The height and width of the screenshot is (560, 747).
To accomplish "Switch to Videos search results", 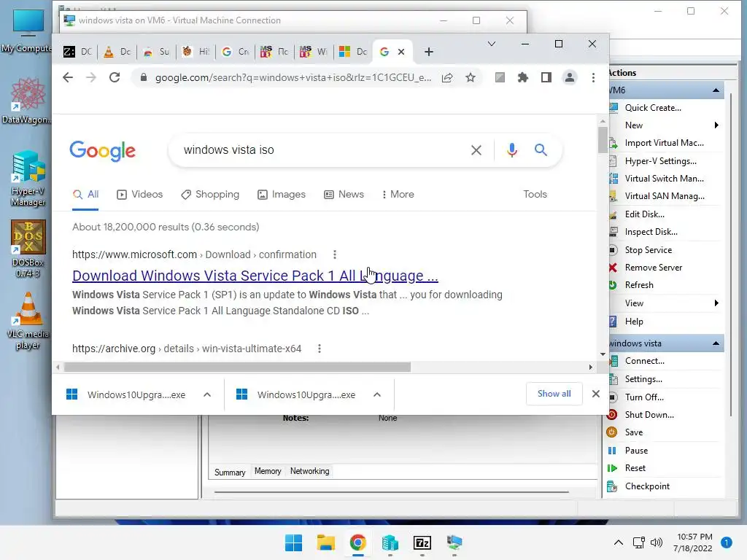I will (140, 194).
